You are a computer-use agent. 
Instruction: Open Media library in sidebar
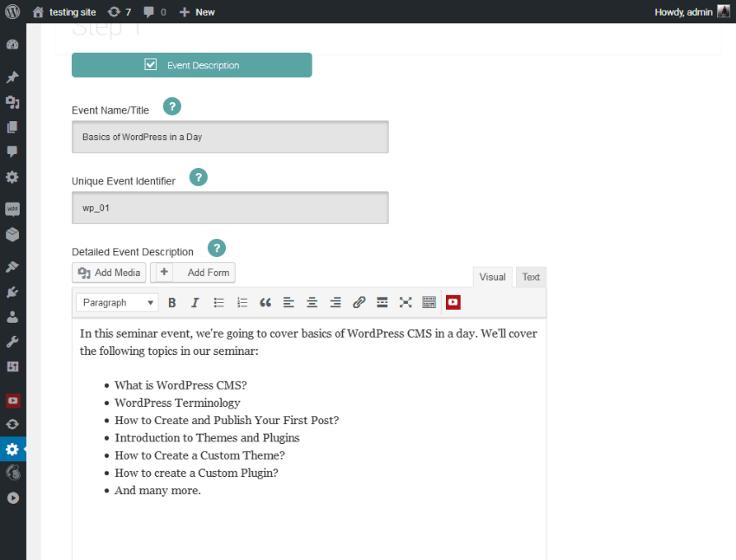(13, 102)
